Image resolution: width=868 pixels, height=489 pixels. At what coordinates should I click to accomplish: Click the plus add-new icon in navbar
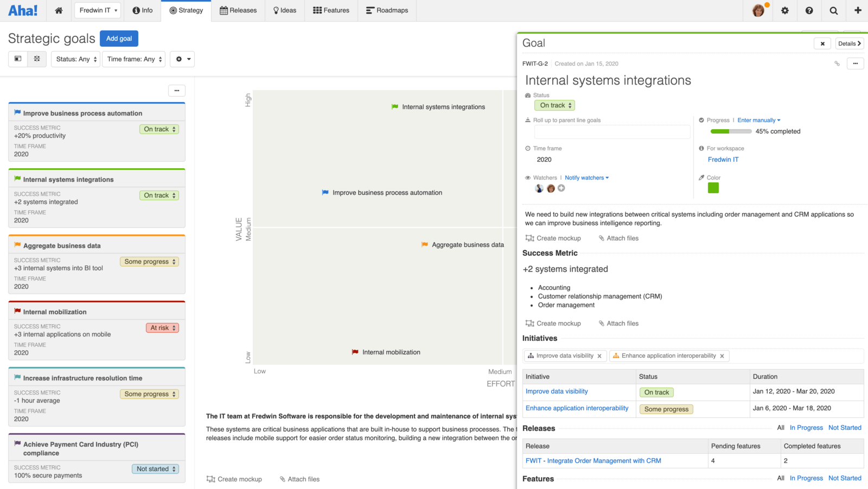[x=858, y=10]
